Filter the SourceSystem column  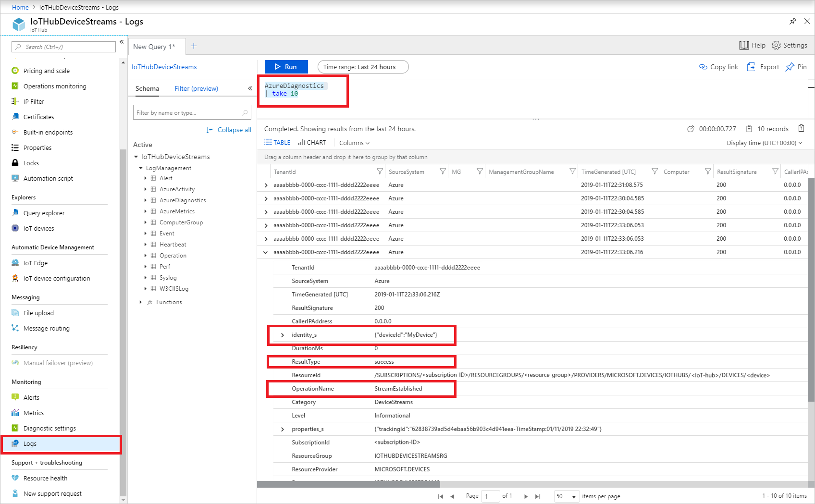click(443, 171)
